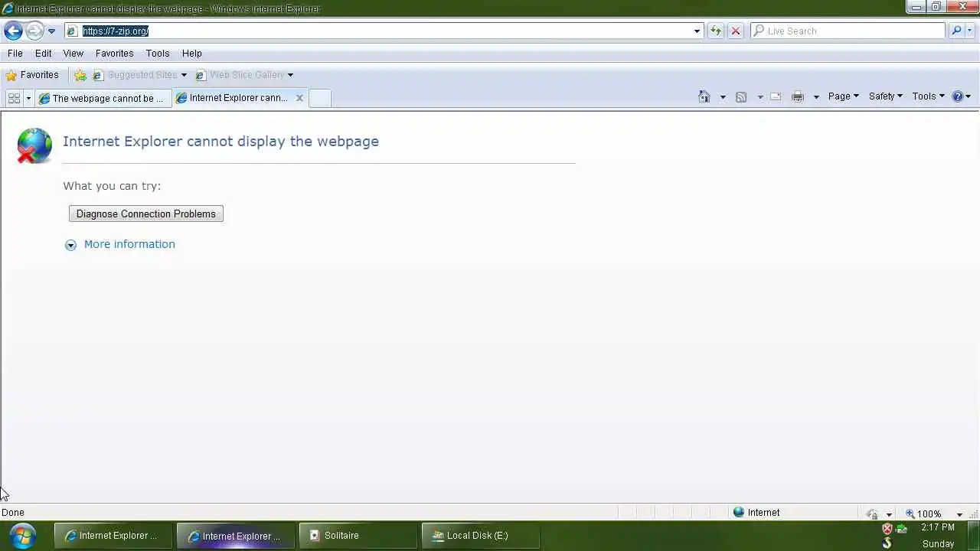Open the command bar Tools dropdown
Screen dimensions: 980x551
tap(928, 96)
